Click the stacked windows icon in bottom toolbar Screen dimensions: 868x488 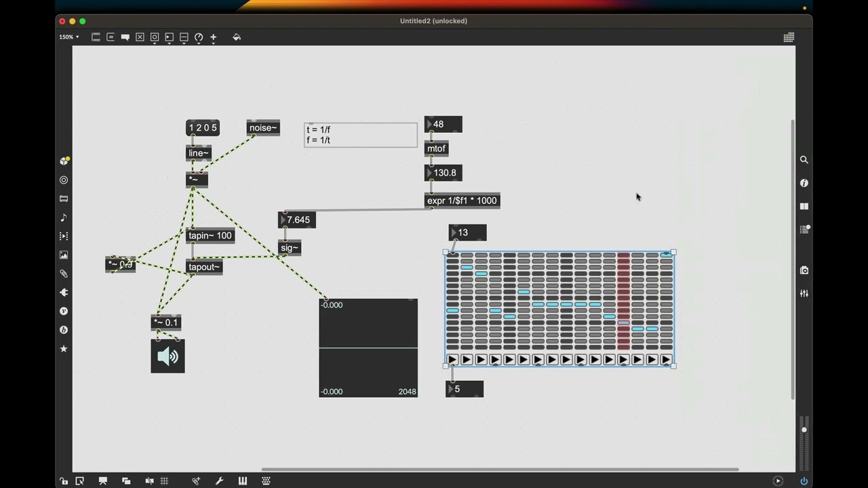[x=126, y=481]
